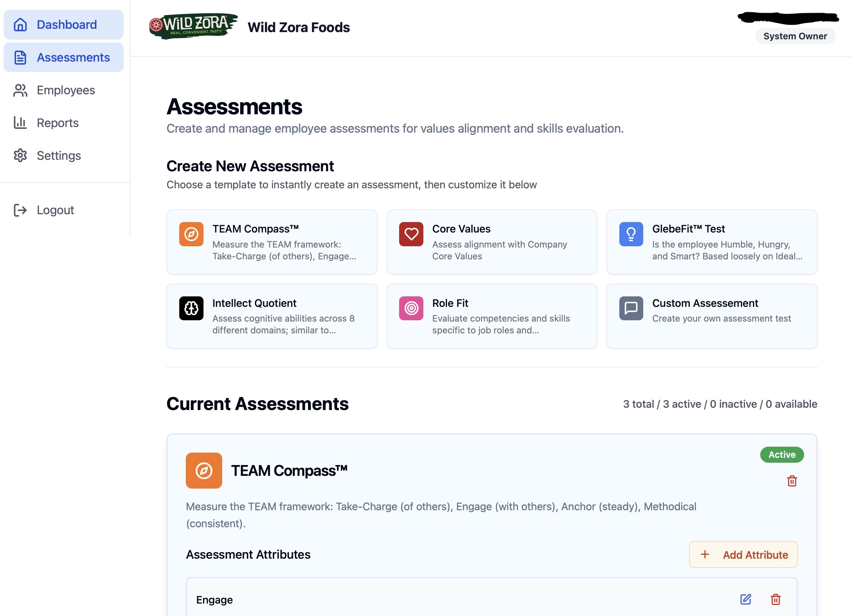
Task: Click the Add Attribute button
Action: click(x=743, y=554)
